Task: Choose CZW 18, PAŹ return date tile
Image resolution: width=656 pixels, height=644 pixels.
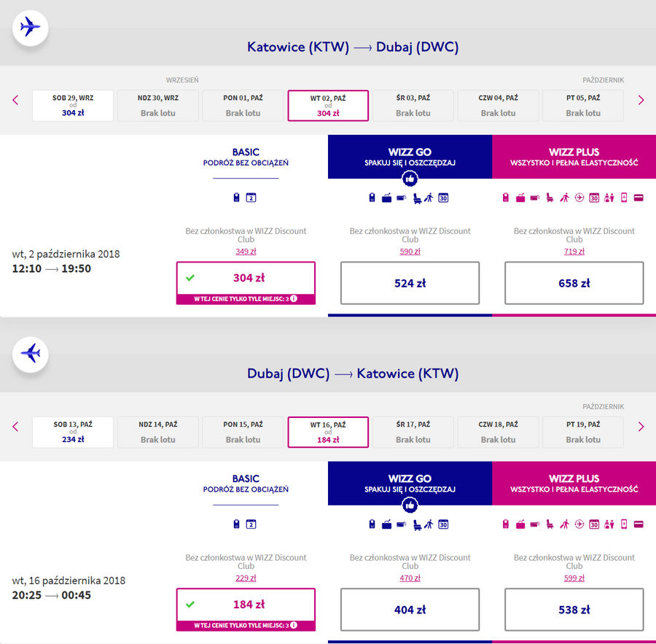Action: 499,432
